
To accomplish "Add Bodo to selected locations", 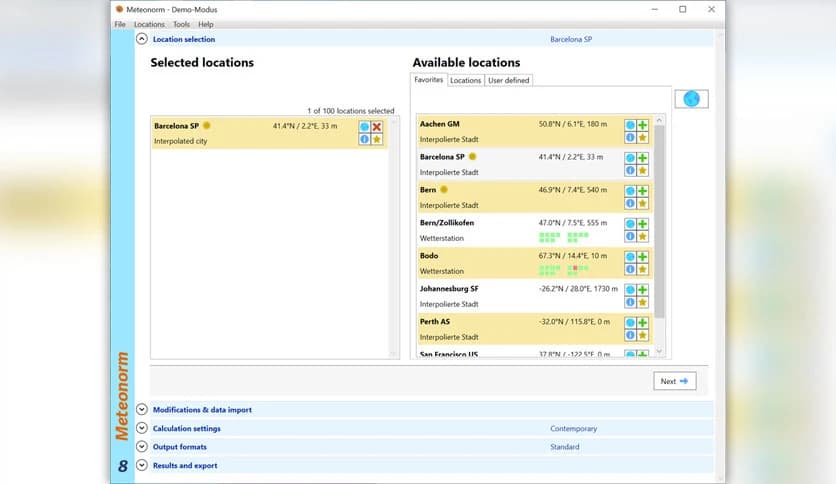I will coord(642,257).
